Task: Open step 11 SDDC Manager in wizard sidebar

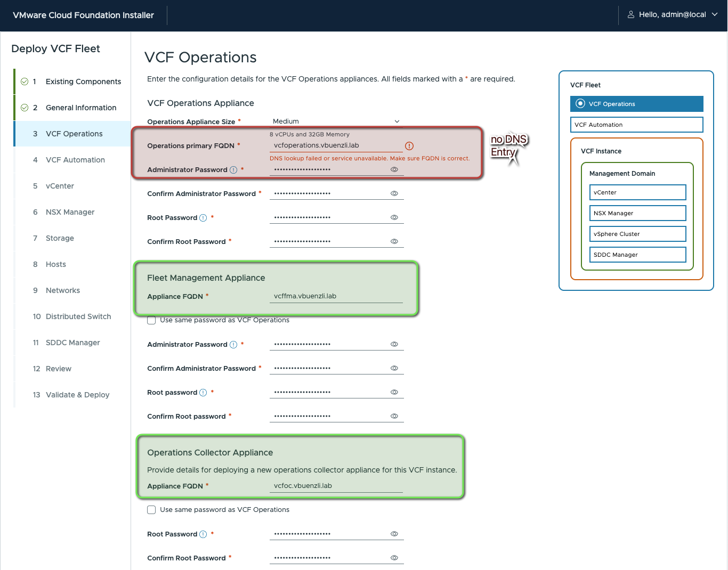Action: tap(72, 343)
